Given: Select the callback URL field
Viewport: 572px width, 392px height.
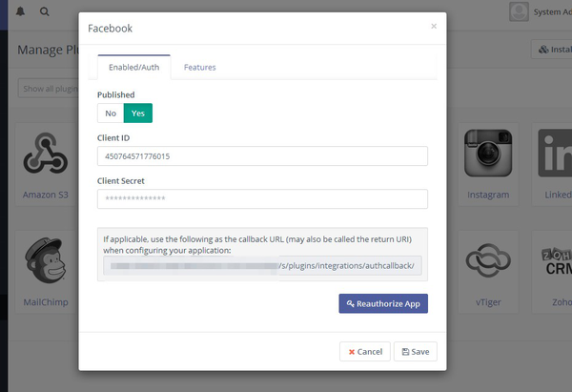Looking at the screenshot, I should click(x=262, y=266).
